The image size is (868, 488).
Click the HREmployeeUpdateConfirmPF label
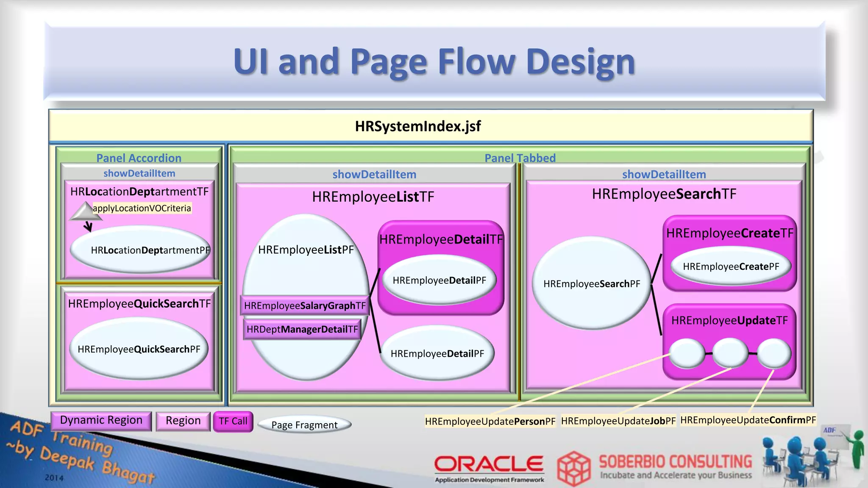point(748,420)
